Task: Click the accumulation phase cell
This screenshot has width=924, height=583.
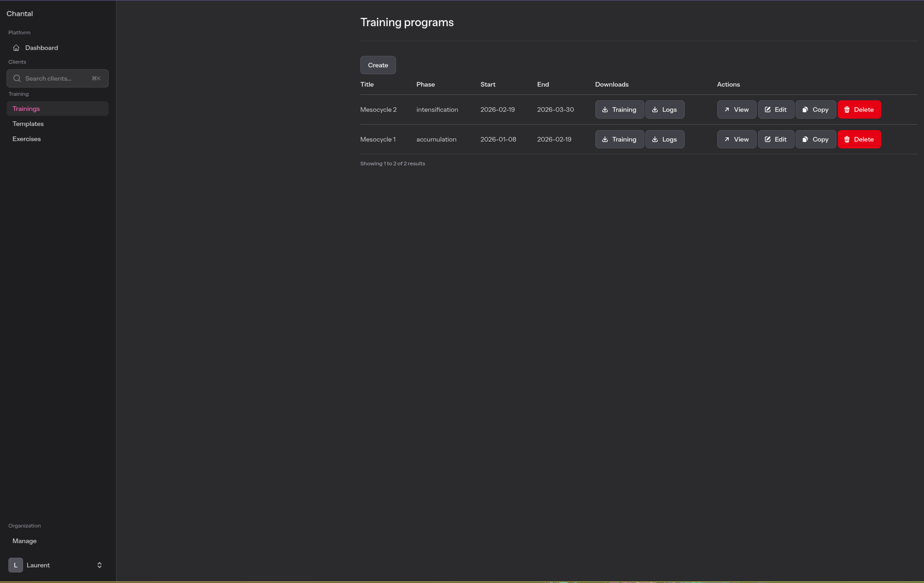Action: 436,139
